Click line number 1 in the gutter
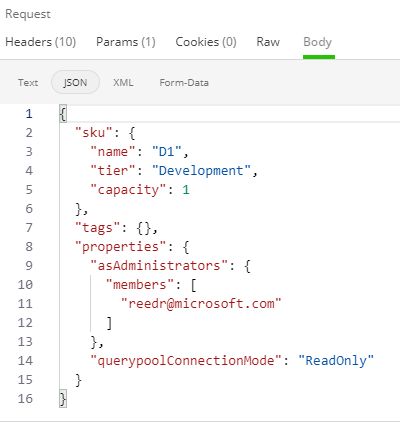The width and height of the screenshot is (400, 422). coord(29,114)
